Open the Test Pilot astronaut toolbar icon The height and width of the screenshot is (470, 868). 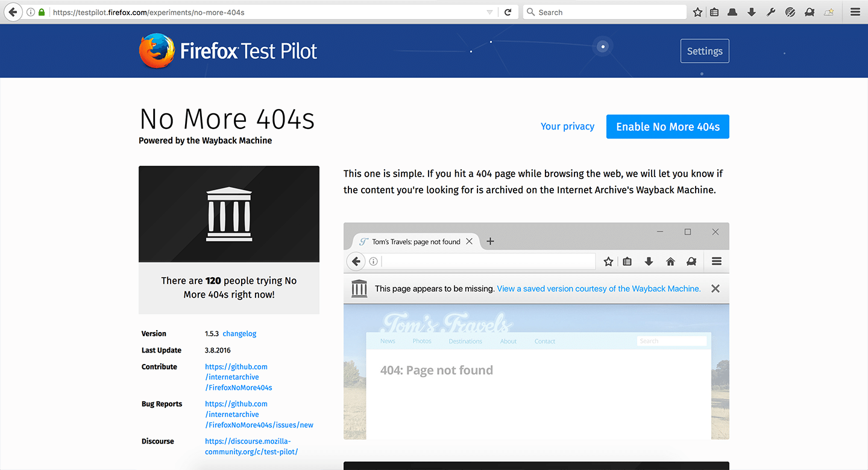pyautogui.click(x=810, y=12)
